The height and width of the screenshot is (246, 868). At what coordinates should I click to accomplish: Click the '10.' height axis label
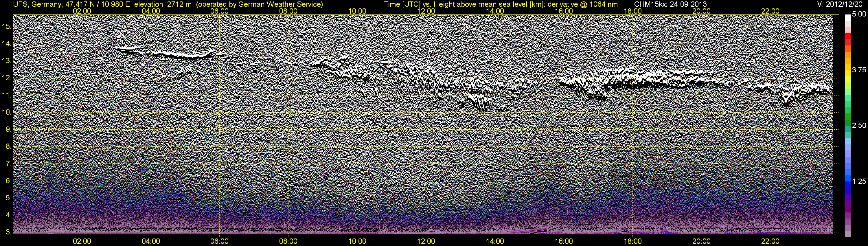pos(6,112)
